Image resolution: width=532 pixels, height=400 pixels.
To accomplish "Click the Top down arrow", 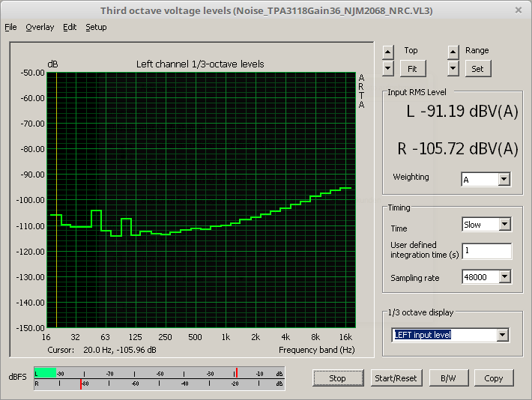I will [x=387, y=68].
